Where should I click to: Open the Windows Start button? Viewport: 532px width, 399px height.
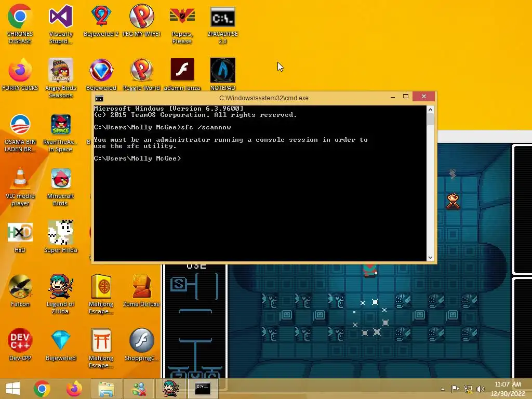tap(13, 389)
